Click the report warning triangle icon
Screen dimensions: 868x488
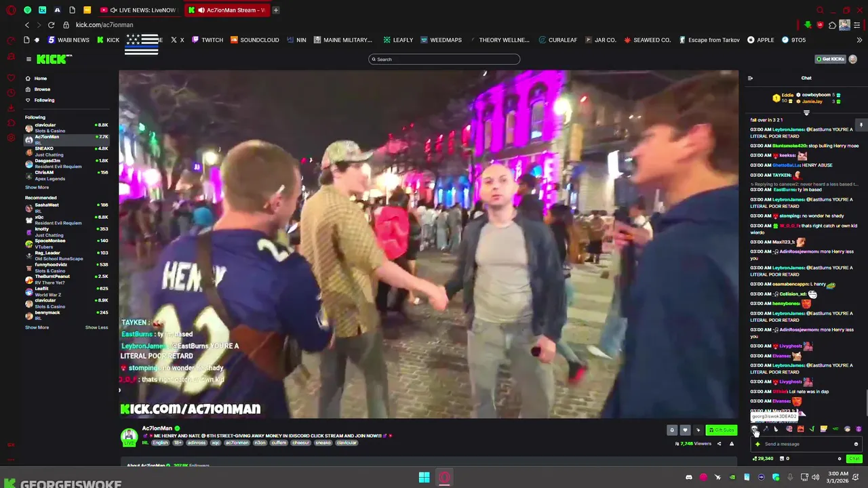point(732,444)
